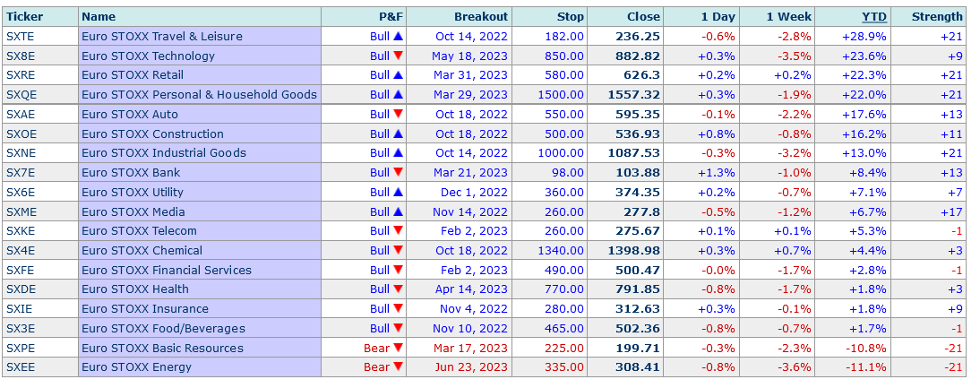Click red down triangle in SXIE row
Image resolution: width=980 pixels, height=388 pixels.
click(x=398, y=308)
